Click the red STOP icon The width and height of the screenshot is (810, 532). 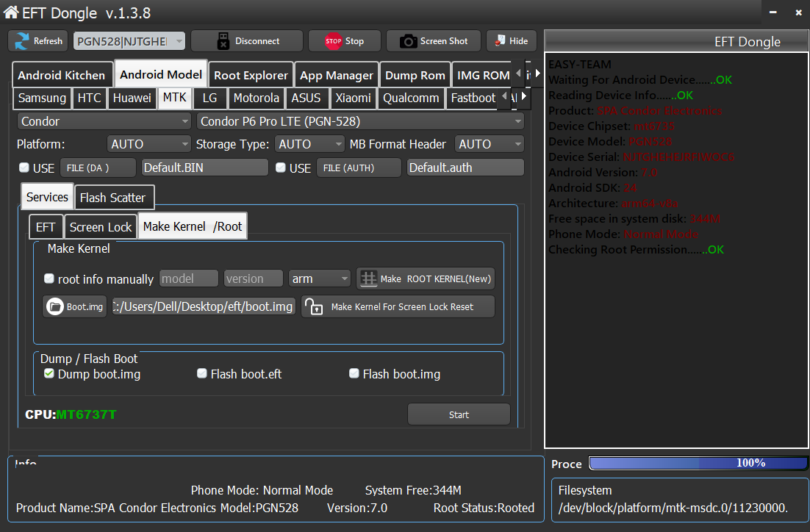click(x=333, y=41)
